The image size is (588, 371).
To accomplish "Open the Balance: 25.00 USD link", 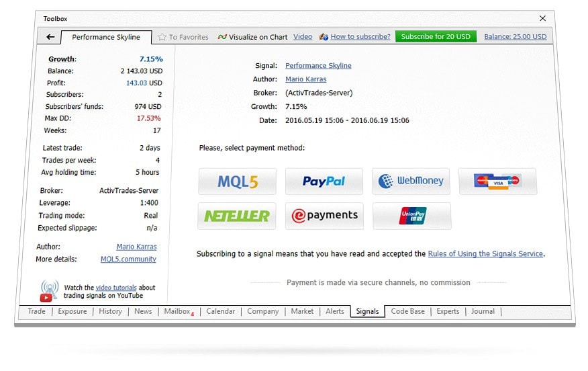I will click(x=515, y=37).
